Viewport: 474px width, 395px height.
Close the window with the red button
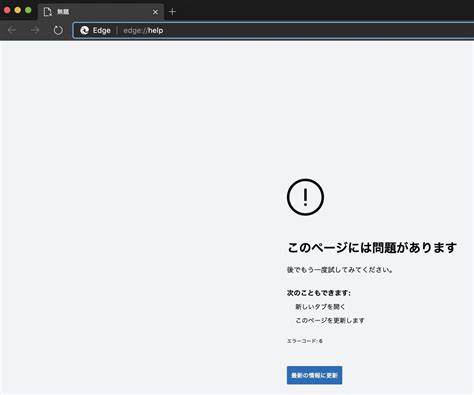[7, 10]
